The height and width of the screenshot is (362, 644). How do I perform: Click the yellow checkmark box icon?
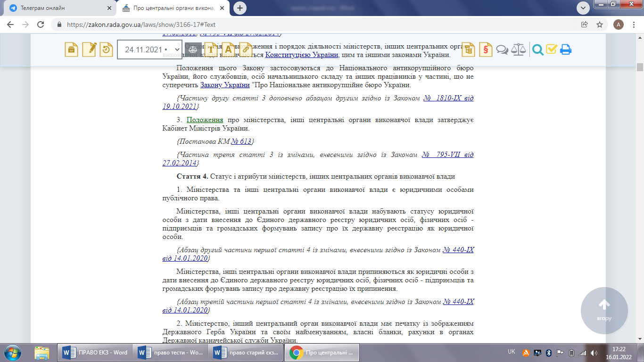click(x=552, y=49)
